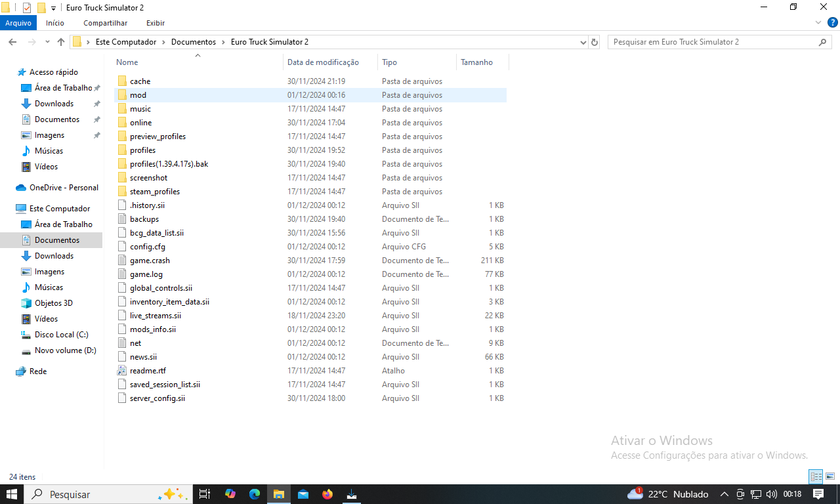Open the address bar history dropdown
840x504 pixels.
(583, 42)
